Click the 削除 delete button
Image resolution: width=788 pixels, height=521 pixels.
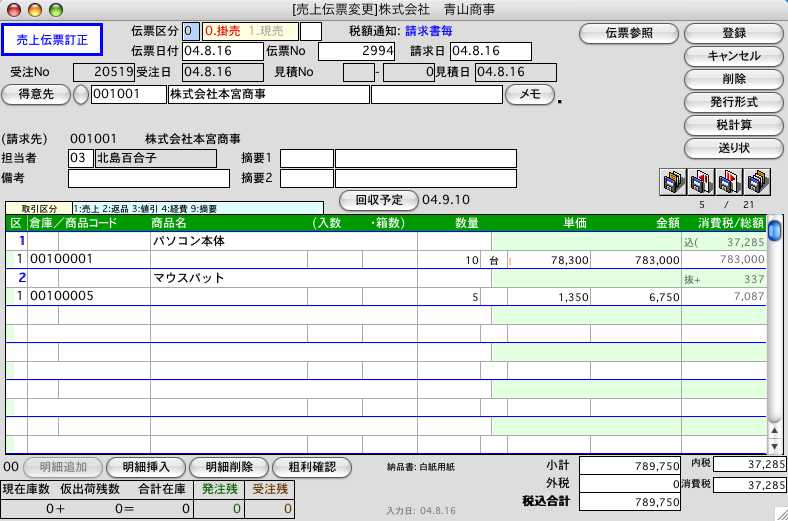[x=732, y=79]
